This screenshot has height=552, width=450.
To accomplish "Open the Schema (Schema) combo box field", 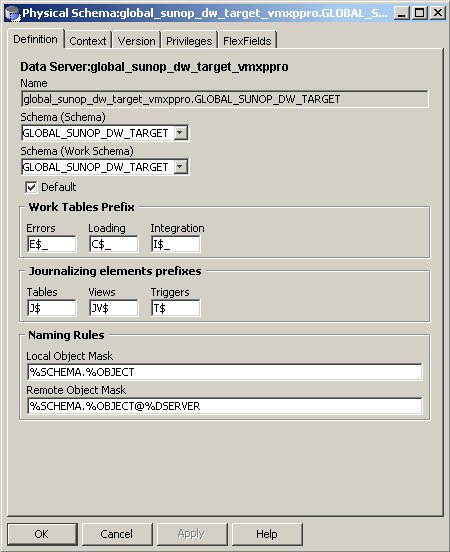I will coord(105,133).
